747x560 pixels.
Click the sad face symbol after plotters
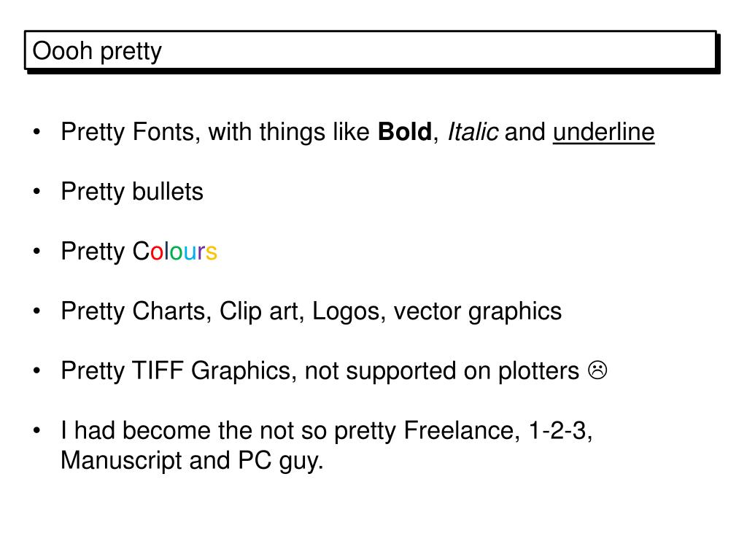point(597,370)
